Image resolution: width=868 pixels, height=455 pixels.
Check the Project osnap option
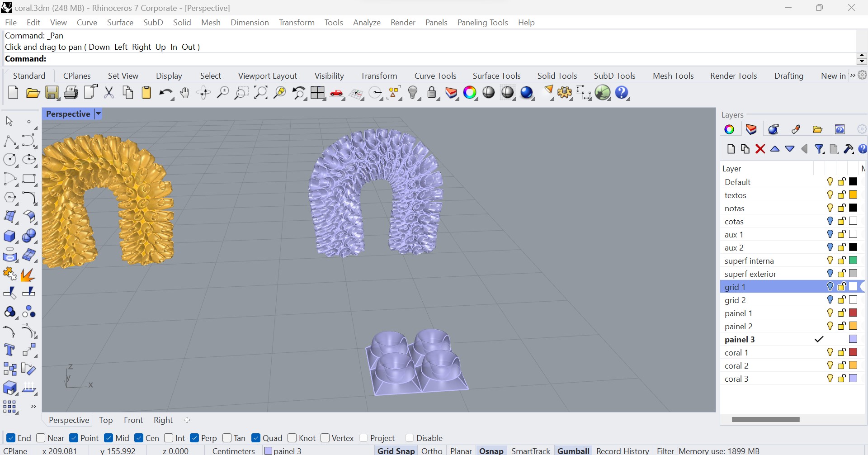pos(363,438)
